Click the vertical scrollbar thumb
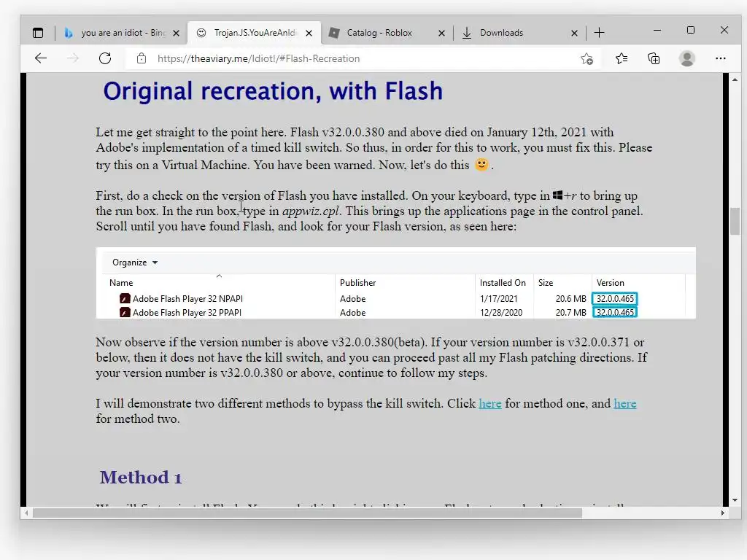This screenshot has width=747, height=560. tap(735, 222)
